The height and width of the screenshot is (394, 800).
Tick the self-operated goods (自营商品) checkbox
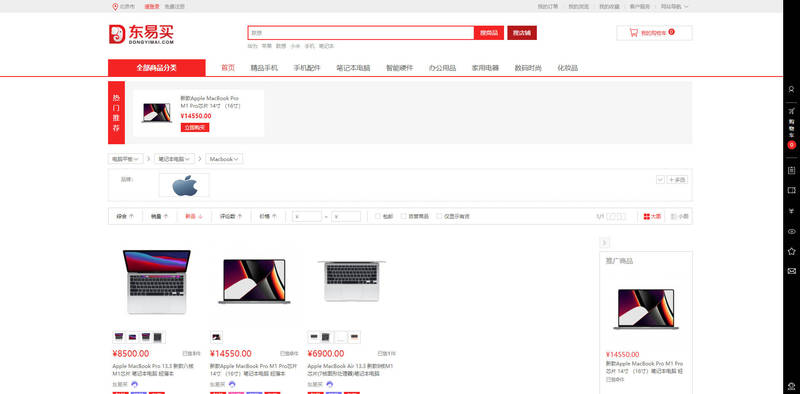point(404,216)
